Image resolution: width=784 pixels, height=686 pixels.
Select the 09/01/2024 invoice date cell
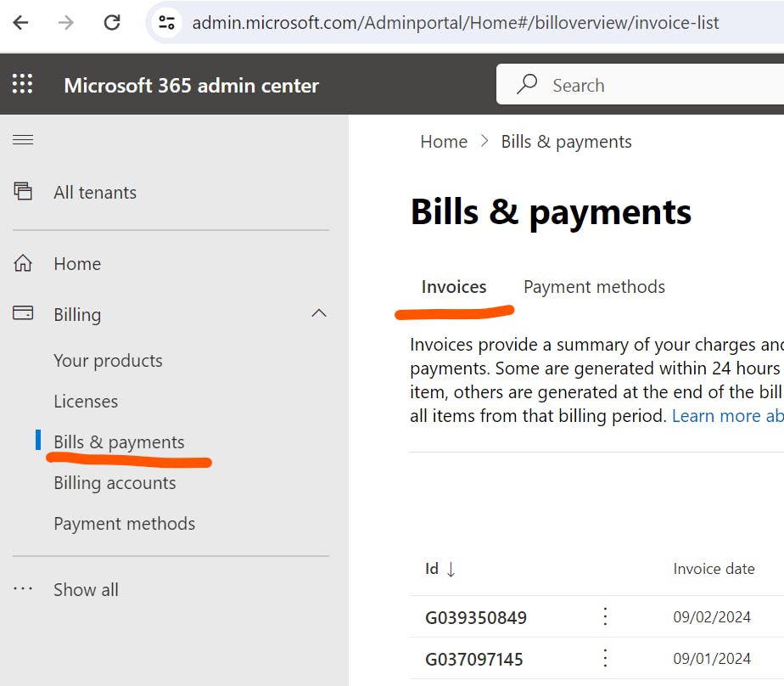712,659
